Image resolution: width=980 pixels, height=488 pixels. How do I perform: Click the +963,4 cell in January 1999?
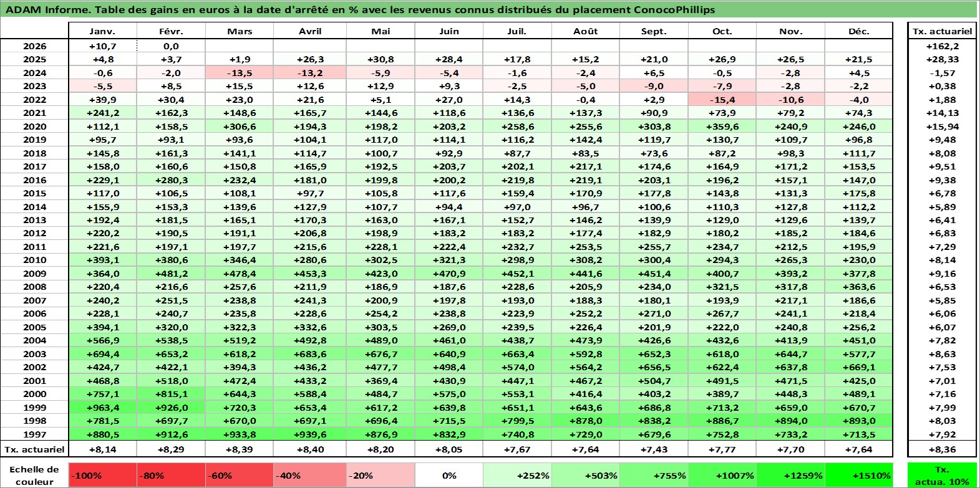tap(102, 408)
